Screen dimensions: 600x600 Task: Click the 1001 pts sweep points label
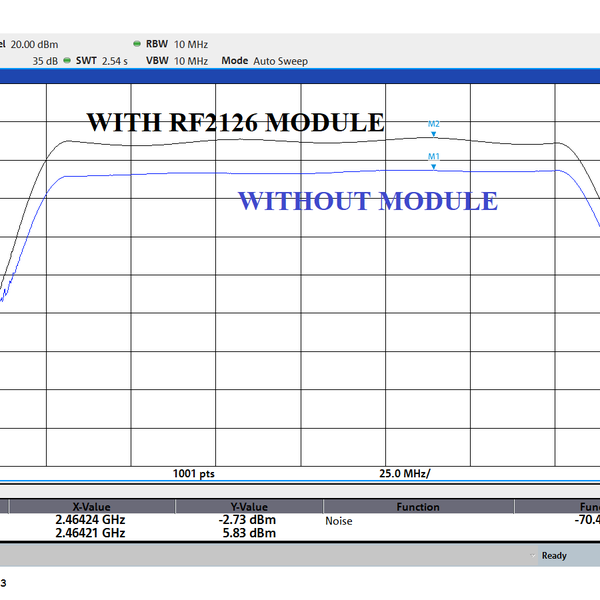pyautogui.click(x=194, y=474)
